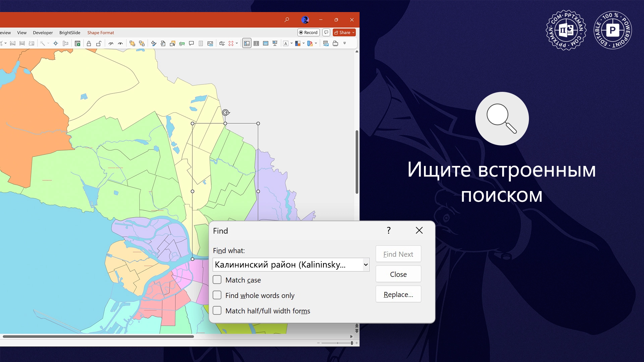Show hidden objects using eye icon
This screenshot has height=362, width=644.
coord(120,43)
